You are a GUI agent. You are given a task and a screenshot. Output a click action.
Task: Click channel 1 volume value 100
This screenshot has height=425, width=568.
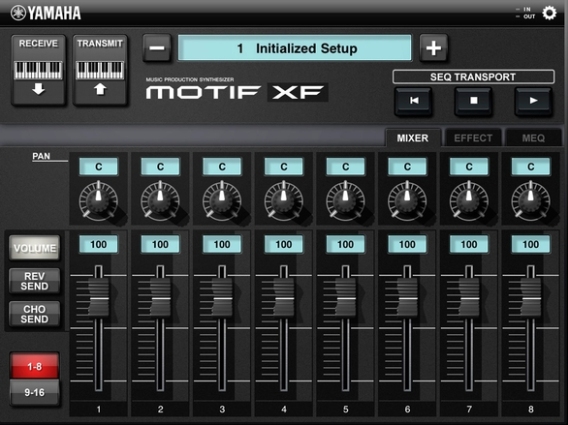pos(99,244)
